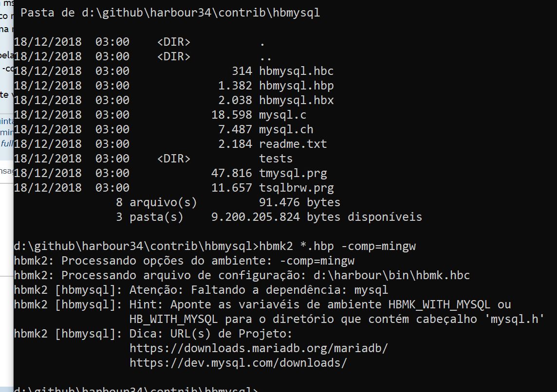Viewport: 557px width, 392px height.
Task: Select the mysql.ch file name
Action: click(x=286, y=130)
